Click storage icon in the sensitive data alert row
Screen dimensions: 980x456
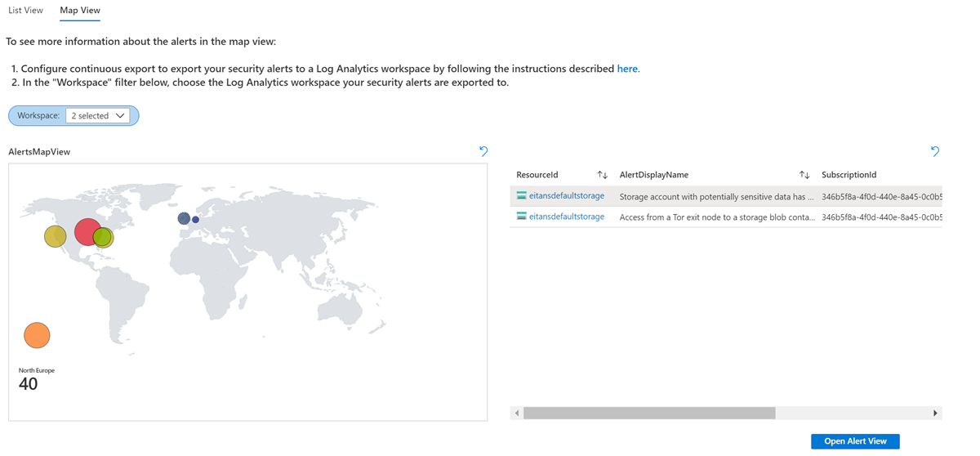click(521, 196)
